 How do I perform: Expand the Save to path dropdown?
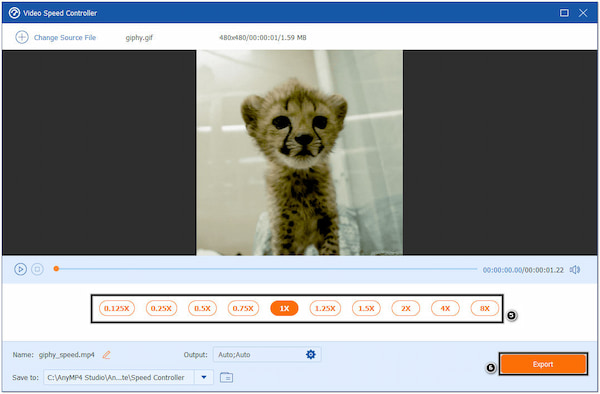(204, 378)
